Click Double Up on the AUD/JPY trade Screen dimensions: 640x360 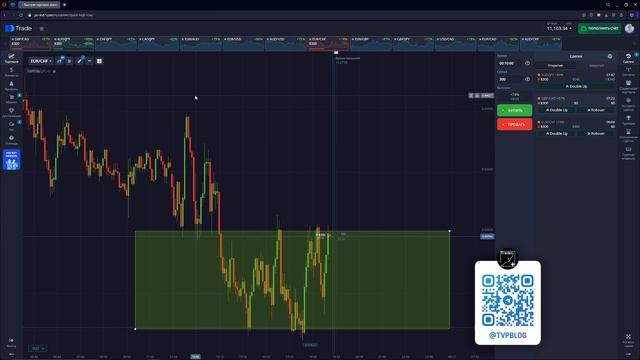(x=576, y=87)
